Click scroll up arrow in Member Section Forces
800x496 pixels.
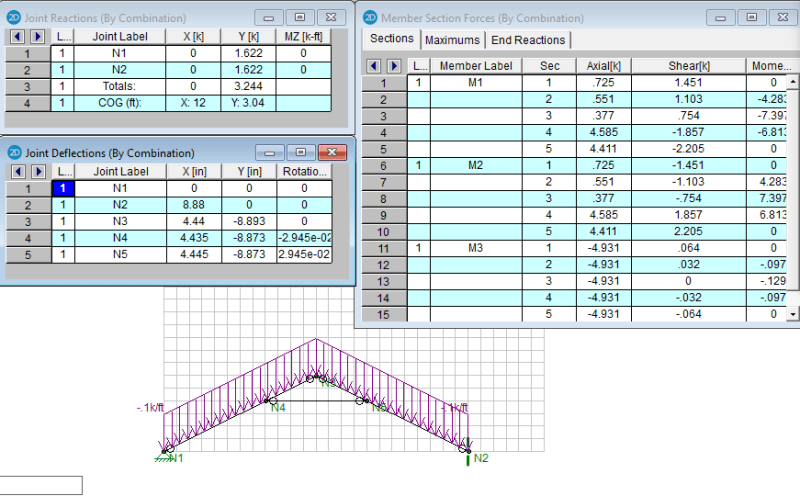pos(793,81)
